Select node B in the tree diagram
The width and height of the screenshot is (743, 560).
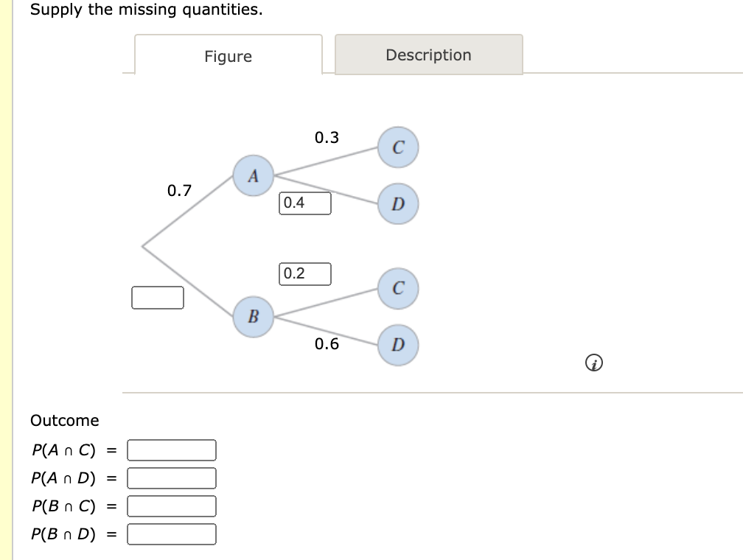click(253, 317)
